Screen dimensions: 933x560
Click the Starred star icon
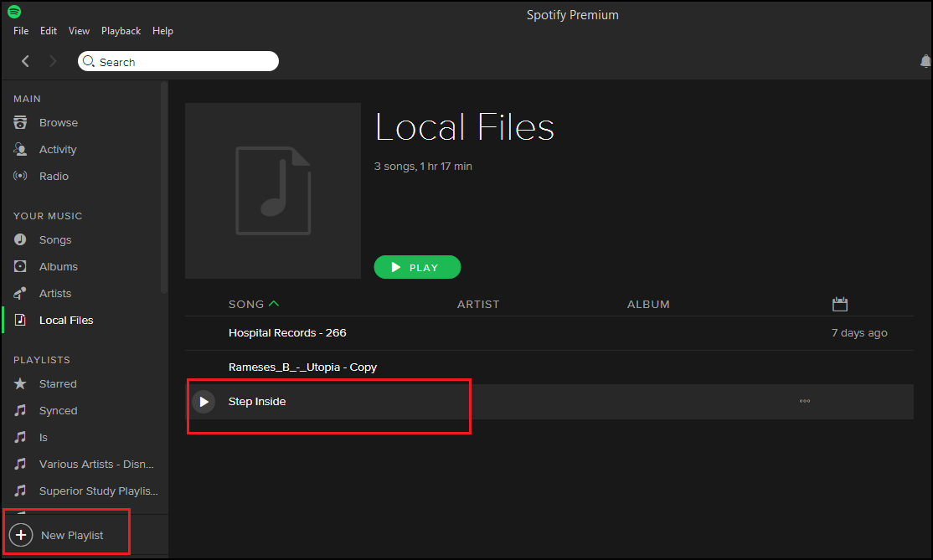click(x=20, y=383)
